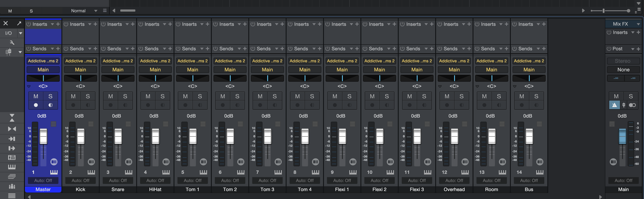Image resolution: width=644 pixels, height=199 pixels.
Task: Click the pan control on the Snare channel
Action: (x=118, y=78)
